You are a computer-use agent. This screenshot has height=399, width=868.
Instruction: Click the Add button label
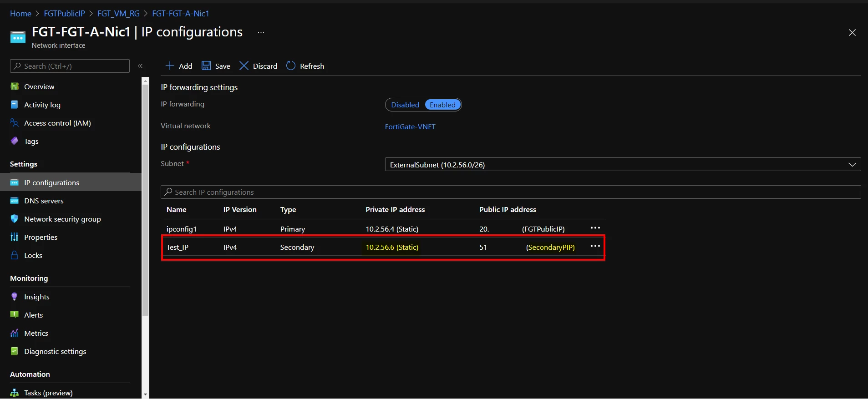186,66
